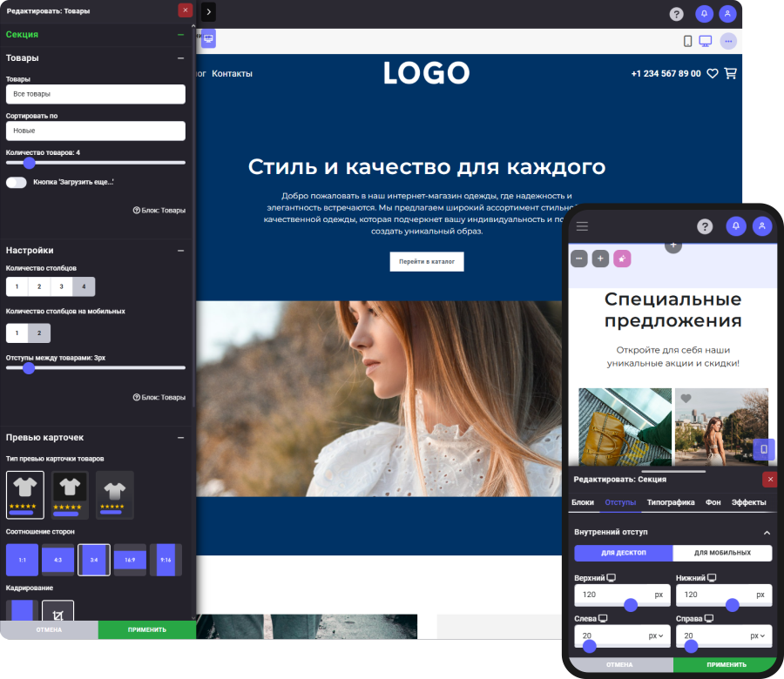The image size is (784, 679).
Task: Click the heart wishlist icon near phone number
Action: click(x=713, y=74)
